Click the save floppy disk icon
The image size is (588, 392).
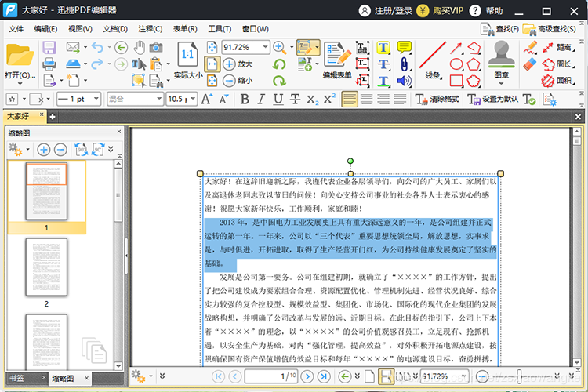pos(49,47)
